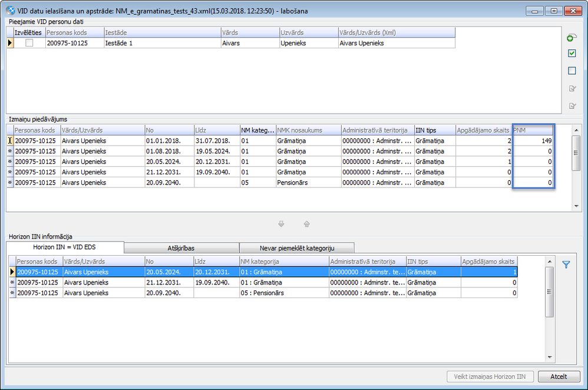Click scroll-up arrow in Izmaiņu piedāvājums list

(x=576, y=130)
